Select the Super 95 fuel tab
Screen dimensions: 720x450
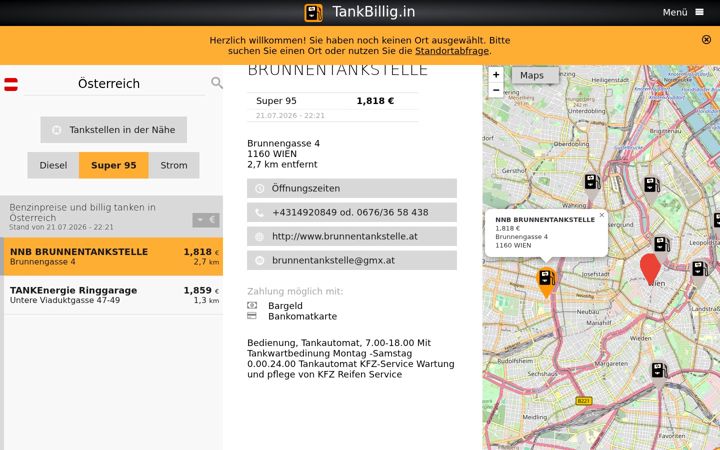[113, 165]
